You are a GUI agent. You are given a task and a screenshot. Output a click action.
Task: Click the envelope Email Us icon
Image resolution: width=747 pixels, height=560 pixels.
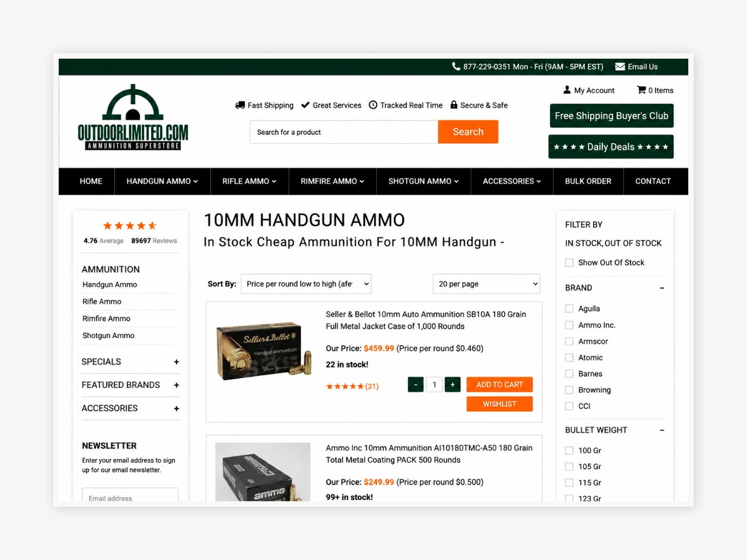[620, 67]
